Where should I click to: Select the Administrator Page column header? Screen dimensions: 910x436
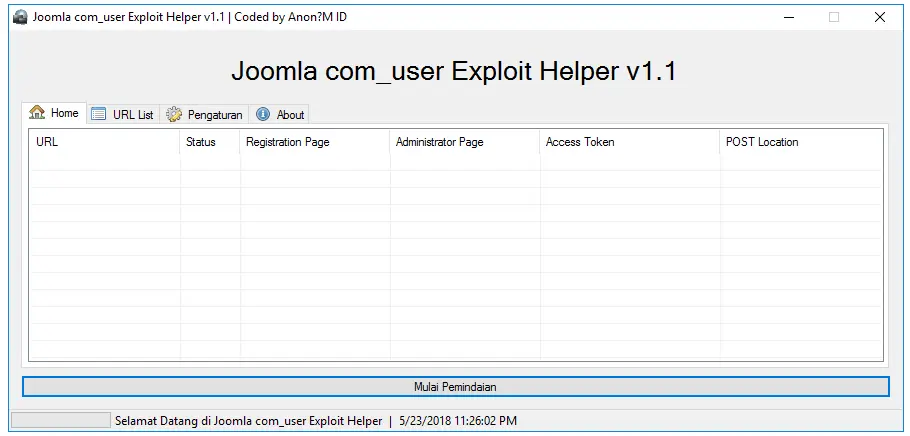coord(465,142)
